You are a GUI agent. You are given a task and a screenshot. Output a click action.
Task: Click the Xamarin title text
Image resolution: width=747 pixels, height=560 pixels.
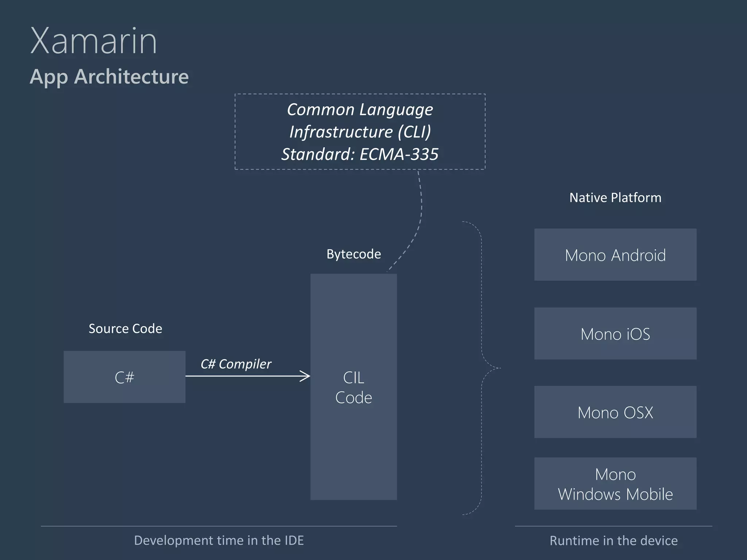[93, 41]
